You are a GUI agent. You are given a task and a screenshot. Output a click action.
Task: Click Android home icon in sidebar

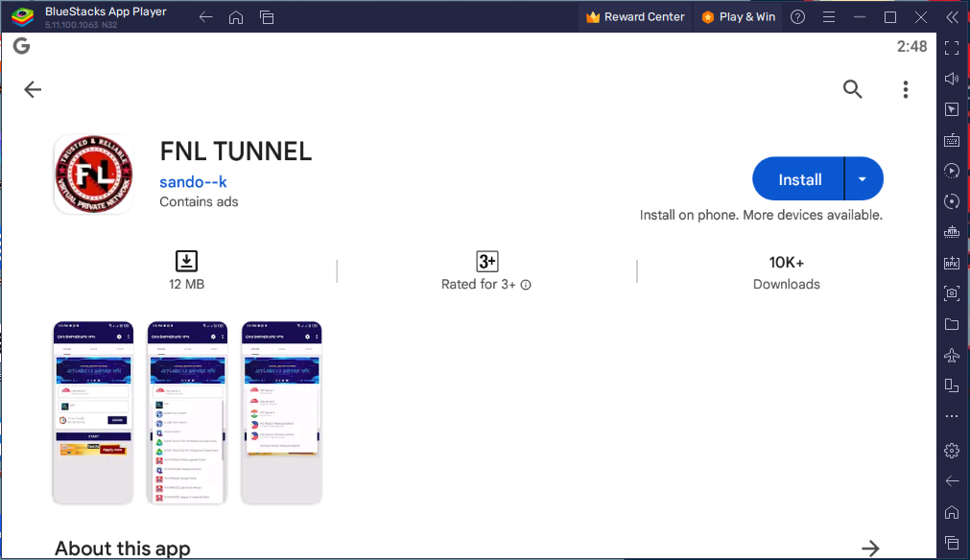click(x=952, y=512)
